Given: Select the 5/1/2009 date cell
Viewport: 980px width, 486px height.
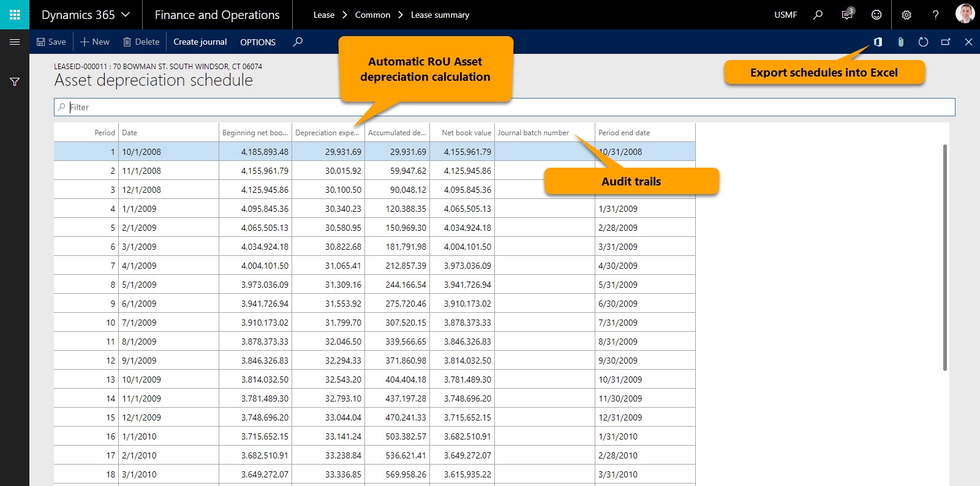Looking at the screenshot, I should click(x=168, y=285).
